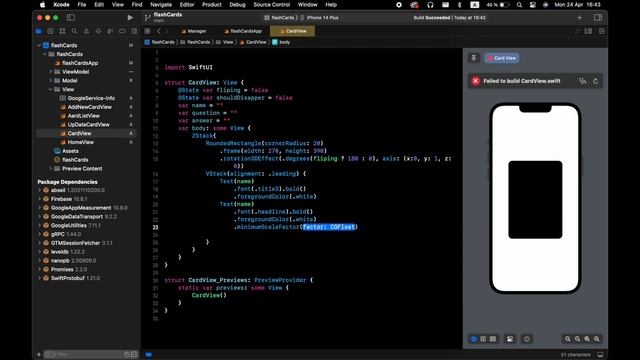Viewport: 640px width, 360px height.
Task: Expand the Firebase package dependency
Action: pyautogui.click(x=40, y=199)
